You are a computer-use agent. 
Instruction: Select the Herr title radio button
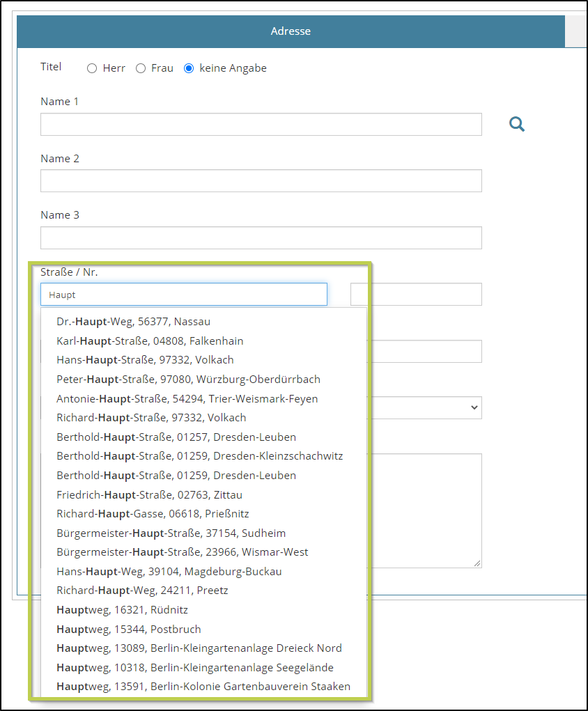tap(92, 68)
